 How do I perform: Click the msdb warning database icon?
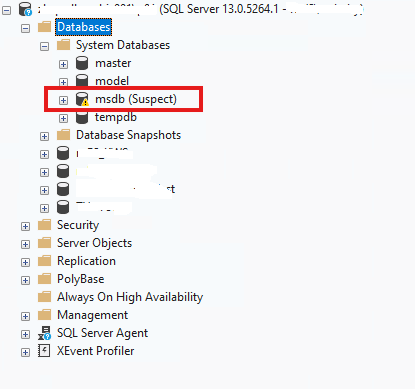82,99
